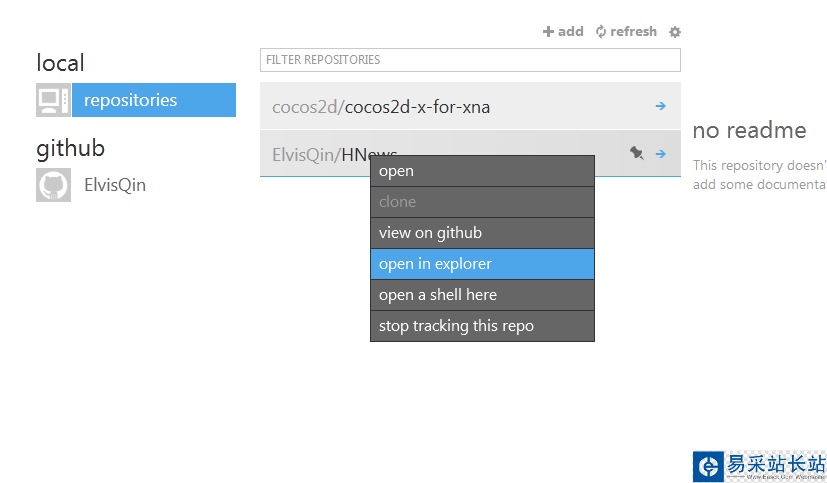The height and width of the screenshot is (483, 827).
Task: Click the local computer icon
Action: [x=52, y=100]
